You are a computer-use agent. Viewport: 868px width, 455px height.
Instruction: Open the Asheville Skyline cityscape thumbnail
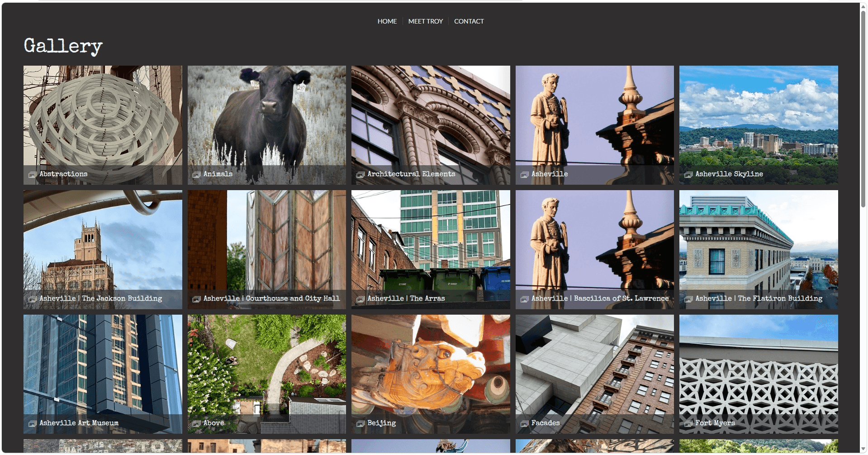point(759,125)
